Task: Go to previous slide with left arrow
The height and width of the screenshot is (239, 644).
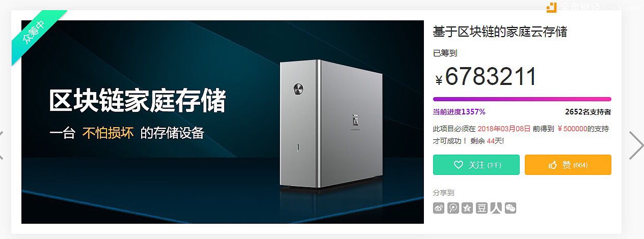Action: [x=2, y=145]
